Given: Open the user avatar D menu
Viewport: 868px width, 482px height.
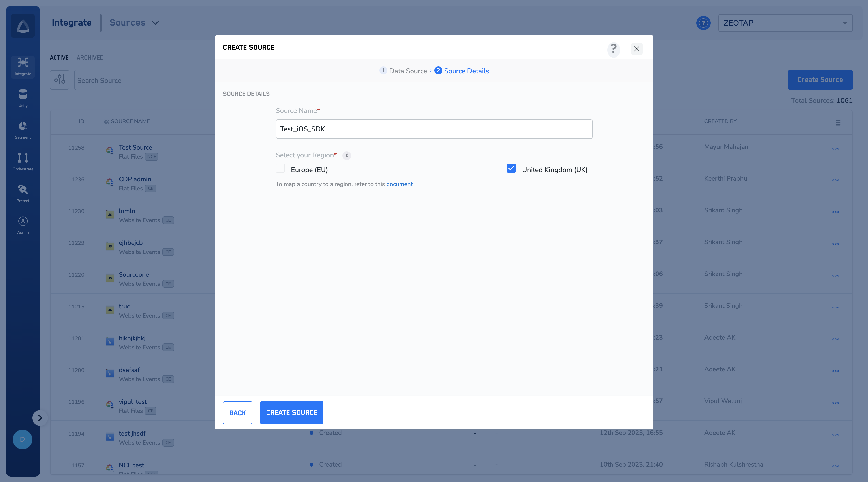Looking at the screenshot, I should [x=22, y=439].
